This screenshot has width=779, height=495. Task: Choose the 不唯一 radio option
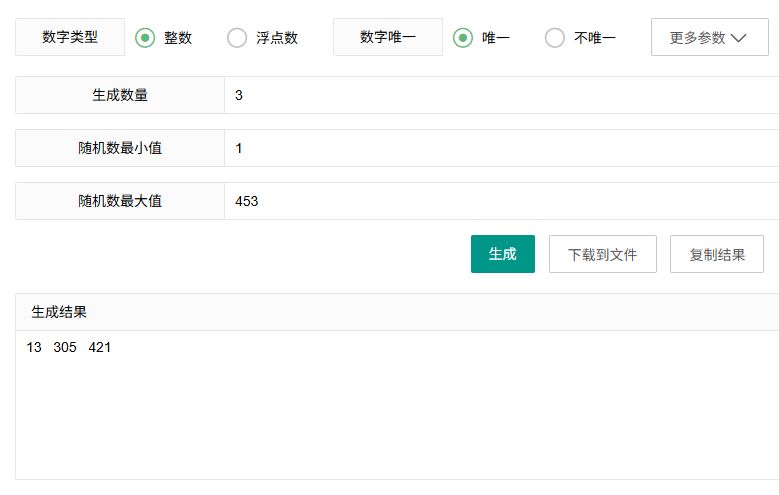pyautogui.click(x=554, y=38)
